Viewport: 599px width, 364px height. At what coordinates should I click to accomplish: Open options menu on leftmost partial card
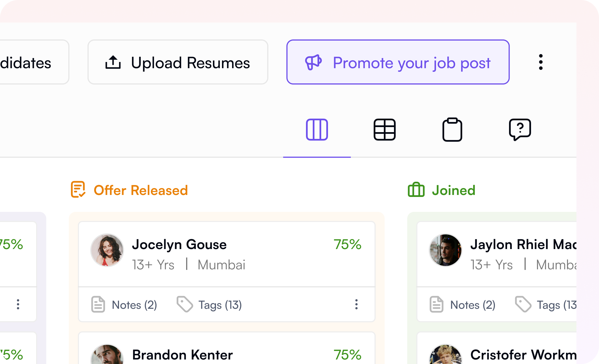tap(18, 305)
